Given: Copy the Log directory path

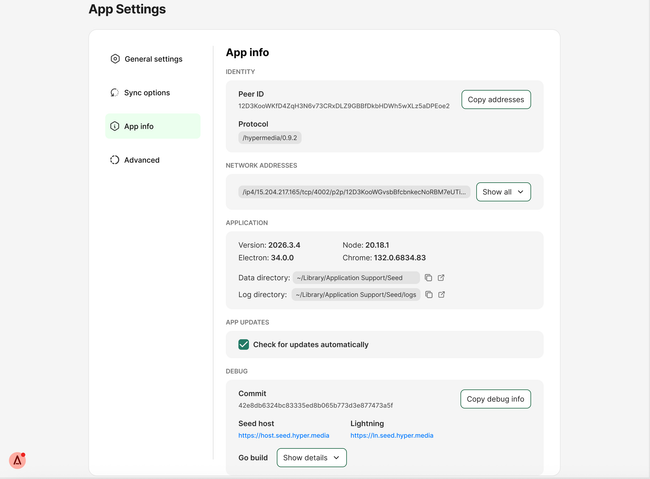Looking at the screenshot, I should (428, 294).
